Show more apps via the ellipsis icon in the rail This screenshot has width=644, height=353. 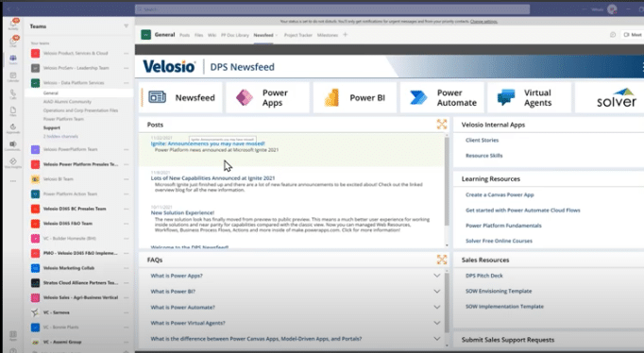pos(13,180)
